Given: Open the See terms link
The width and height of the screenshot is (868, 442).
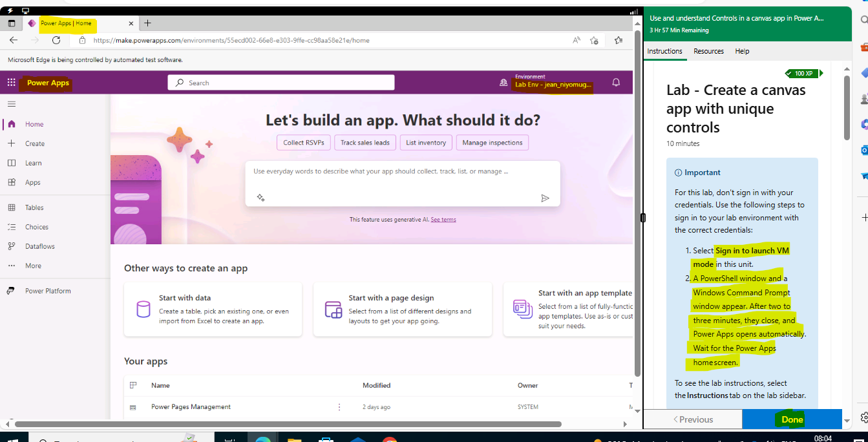Looking at the screenshot, I should 443,220.
